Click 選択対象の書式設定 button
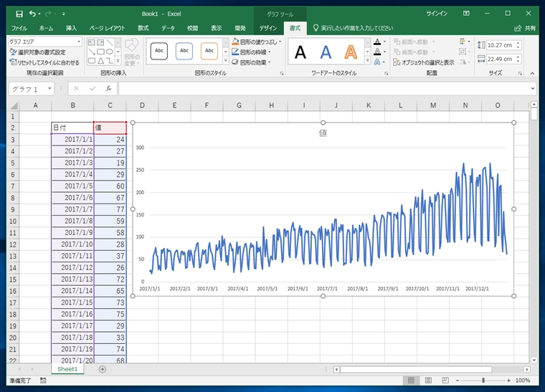Screen dimensions: 545x392 pyautogui.click(x=37, y=52)
